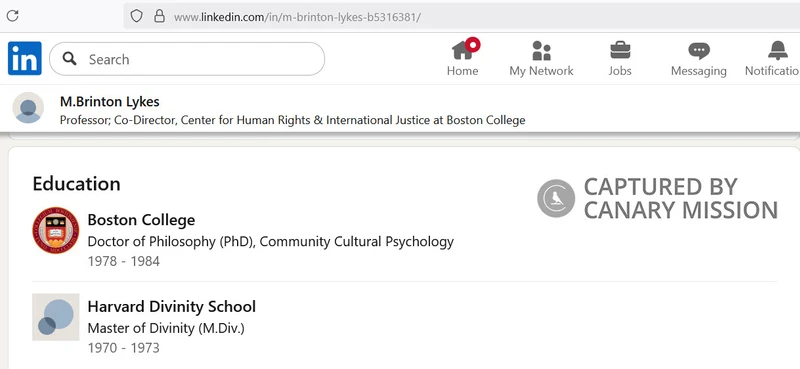Screen dimensions: 800x369
Task: Open the Harvard Divinity School placeholder logo
Action: click(x=56, y=317)
